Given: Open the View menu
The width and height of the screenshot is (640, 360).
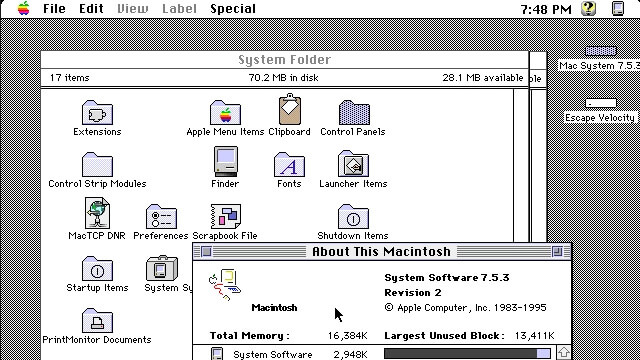Looking at the screenshot, I should (133, 9).
